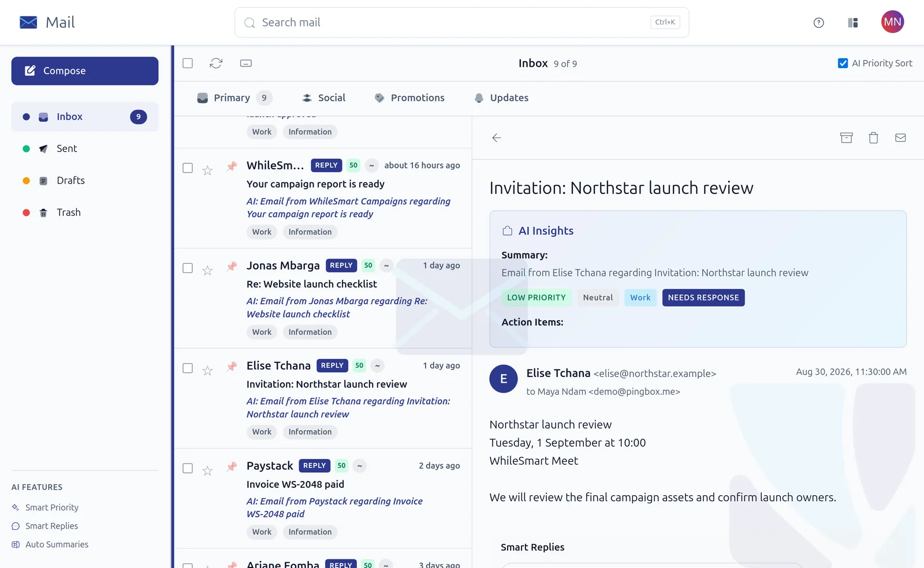Viewport: 924px width, 568px height.
Task: Archive the open email
Action: click(x=847, y=138)
